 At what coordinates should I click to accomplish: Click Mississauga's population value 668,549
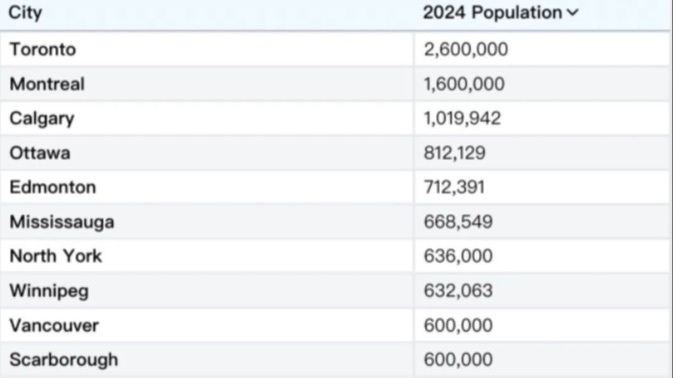458,222
